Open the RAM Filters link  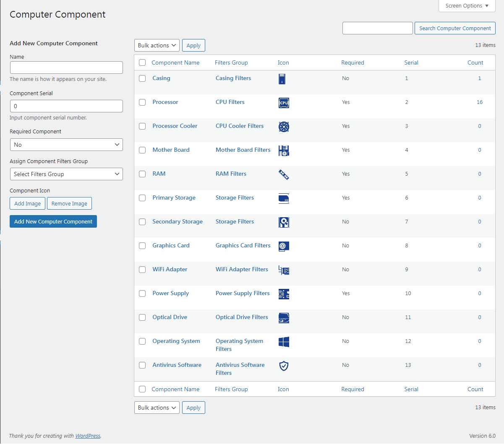(231, 174)
